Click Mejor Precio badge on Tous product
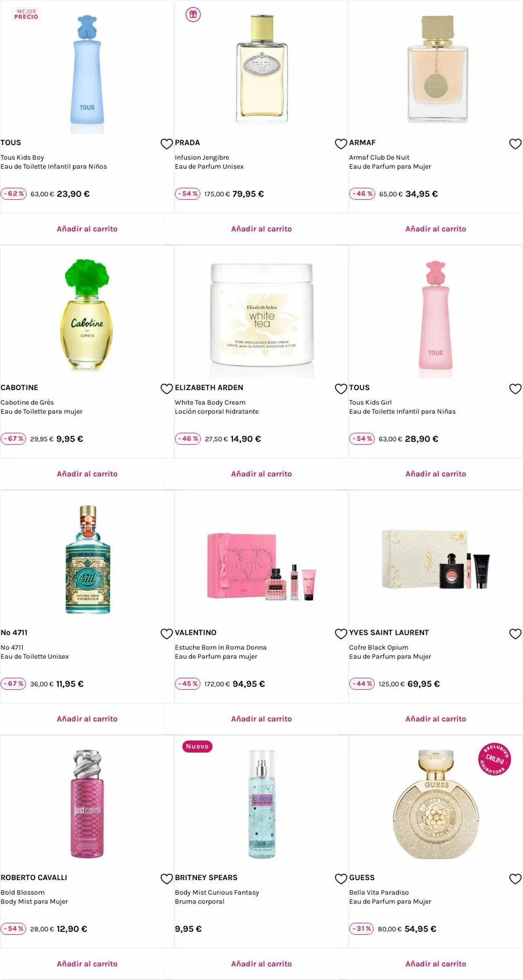Screen dimensions: 523x980 [x=26, y=14]
